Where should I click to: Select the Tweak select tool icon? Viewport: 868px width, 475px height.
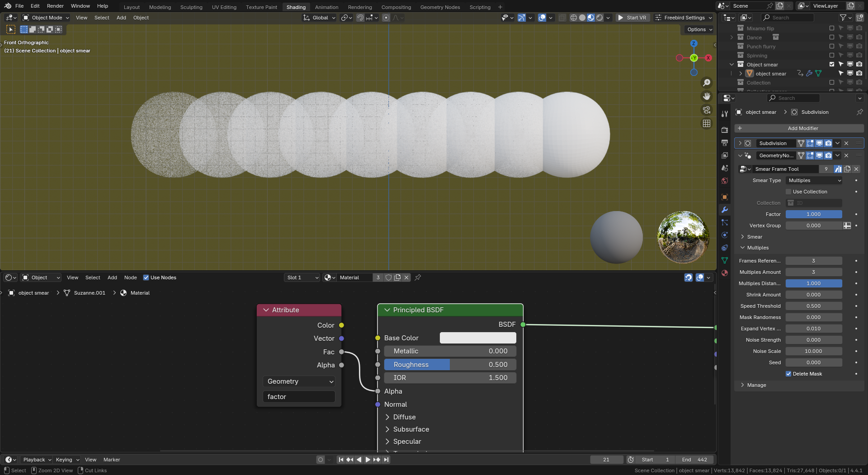pyautogui.click(x=11, y=29)
